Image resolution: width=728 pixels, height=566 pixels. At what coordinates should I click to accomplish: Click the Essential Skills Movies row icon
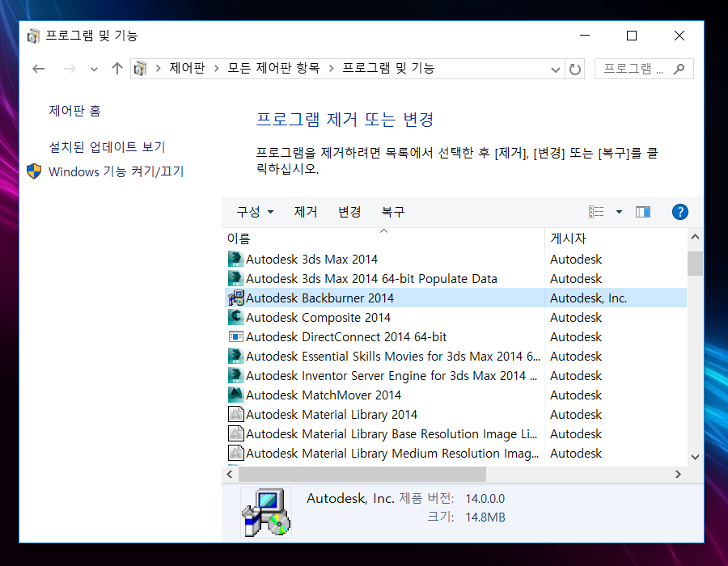236,356
